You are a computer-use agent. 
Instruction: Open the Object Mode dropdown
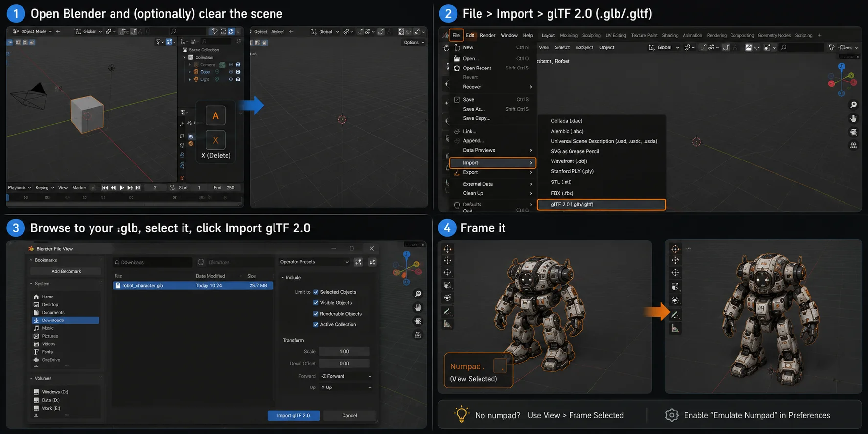click(32, 31)
